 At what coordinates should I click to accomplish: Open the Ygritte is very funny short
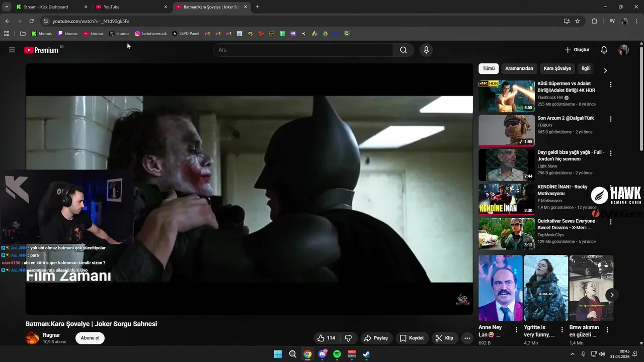(x=546, y=288)
